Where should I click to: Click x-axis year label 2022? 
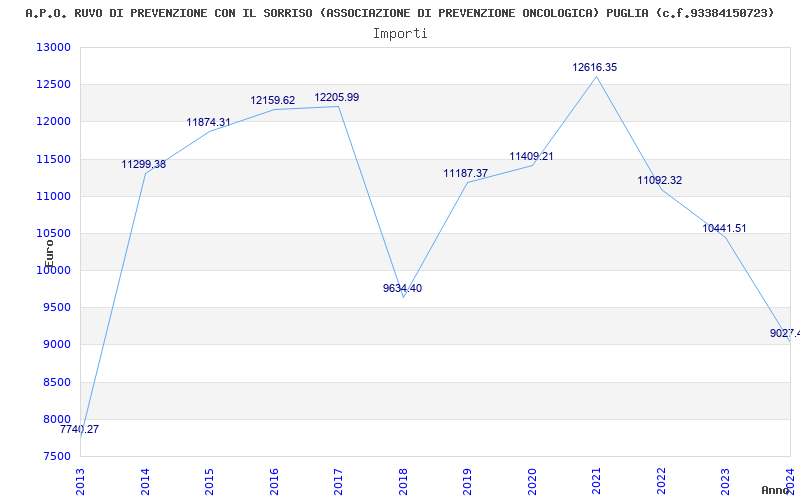point(661,481)
